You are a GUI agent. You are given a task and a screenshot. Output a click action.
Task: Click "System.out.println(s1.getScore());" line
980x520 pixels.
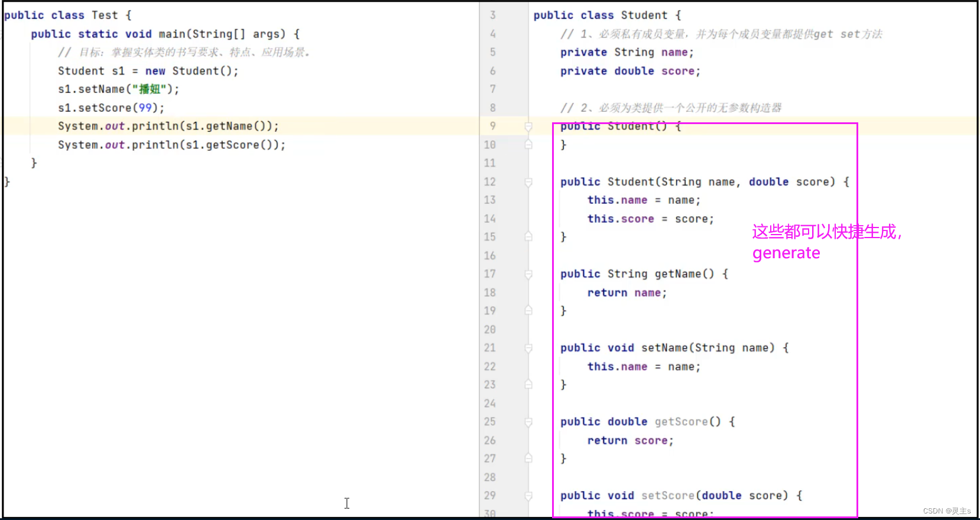click(171, 145)
